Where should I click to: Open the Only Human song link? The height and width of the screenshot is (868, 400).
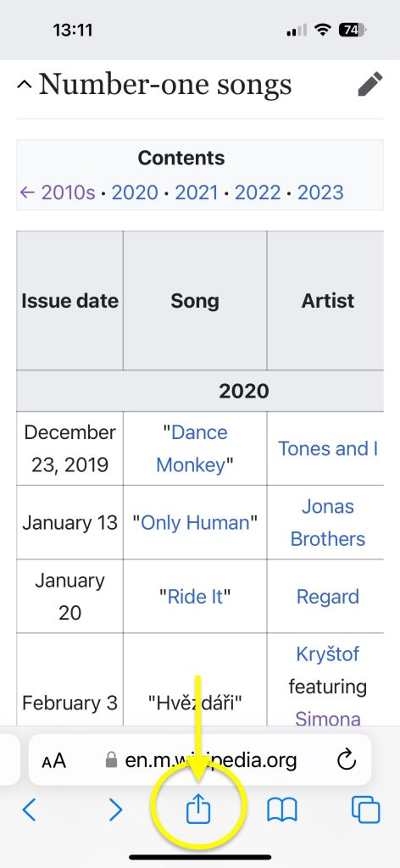point(195,522)
